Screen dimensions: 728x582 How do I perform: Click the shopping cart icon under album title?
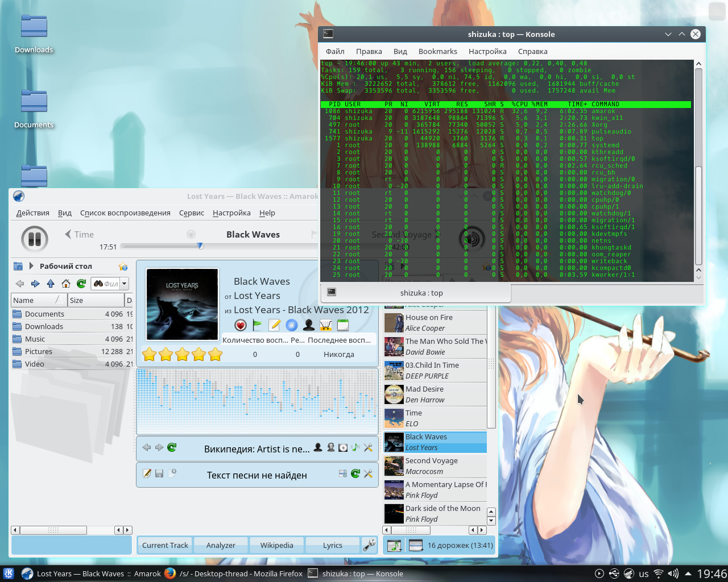[x=326, y=325]
